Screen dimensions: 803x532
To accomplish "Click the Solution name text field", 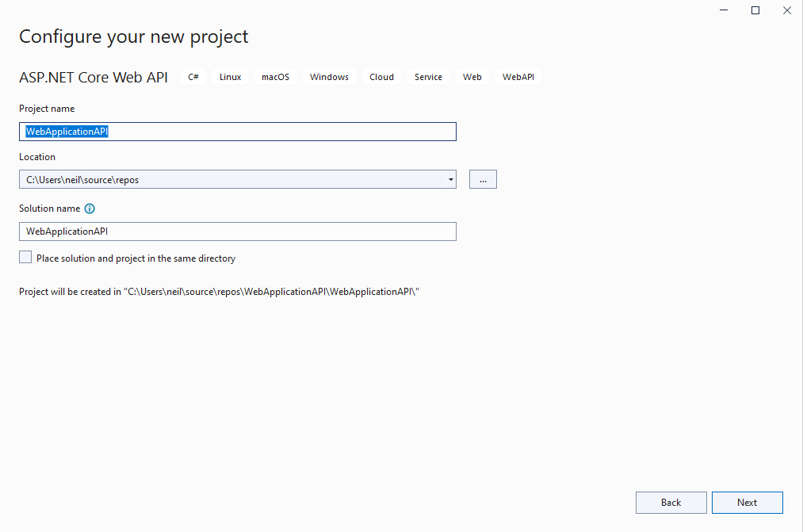I will coord(238,231).
